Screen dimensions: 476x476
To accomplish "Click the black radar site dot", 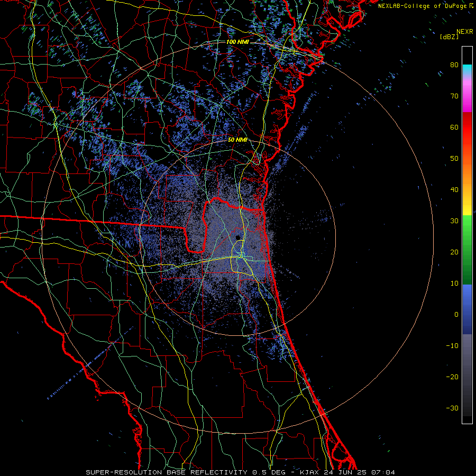I will 237,237.
